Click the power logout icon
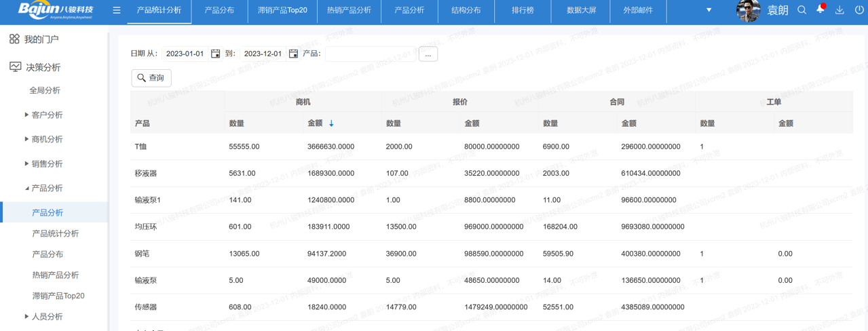The image size is (868, 331). 859,10
